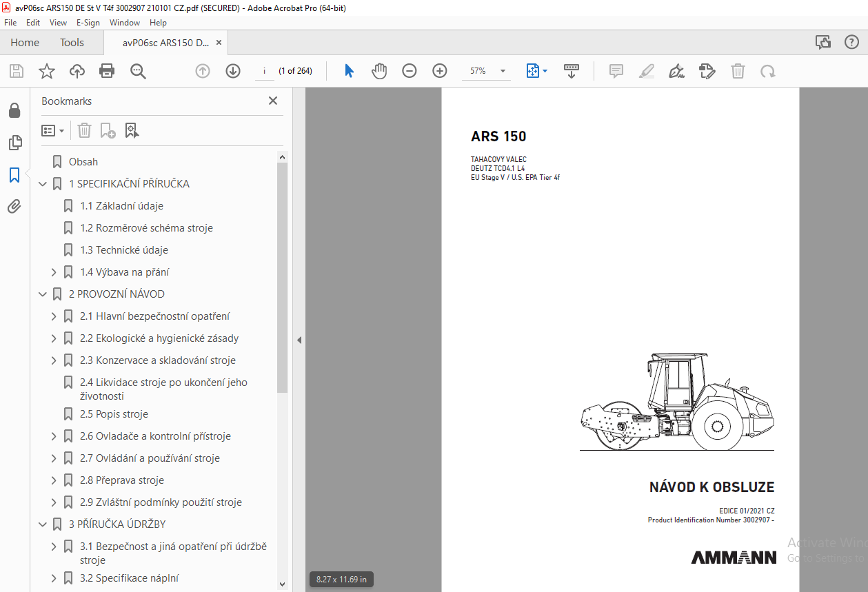The image size is (868, 592).
Task: Click the upload to cloud icon
Action: tap(77, 71)
